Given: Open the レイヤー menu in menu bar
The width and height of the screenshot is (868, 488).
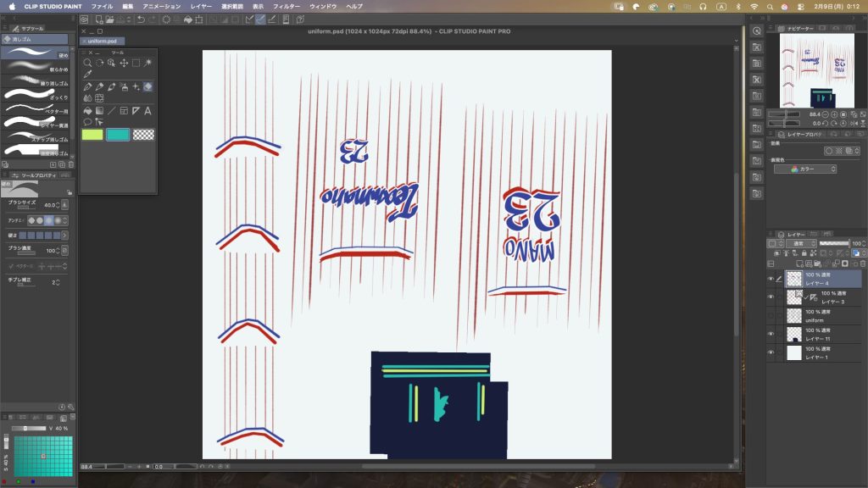Looking at the screenshot, I should click(x=202, y=6).
